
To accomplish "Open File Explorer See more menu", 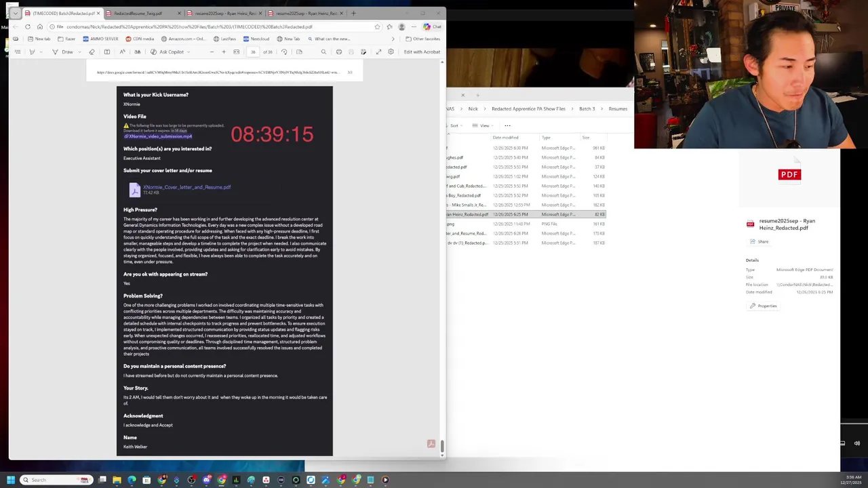I will [x=507, y=125].
